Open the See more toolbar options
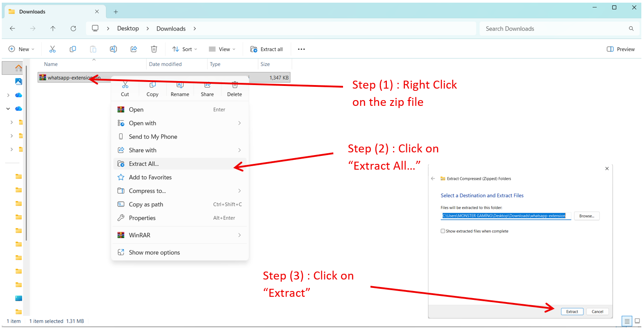644x330 pixels. click(x=301, y=49)
